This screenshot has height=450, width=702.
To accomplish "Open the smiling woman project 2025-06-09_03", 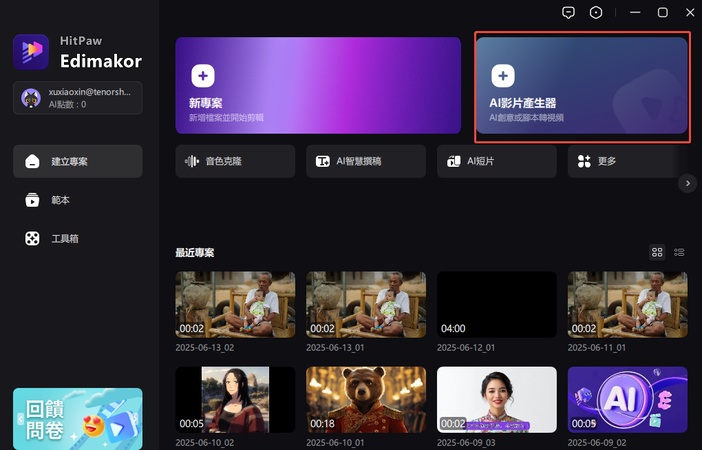I will click(x=497, y=399).
